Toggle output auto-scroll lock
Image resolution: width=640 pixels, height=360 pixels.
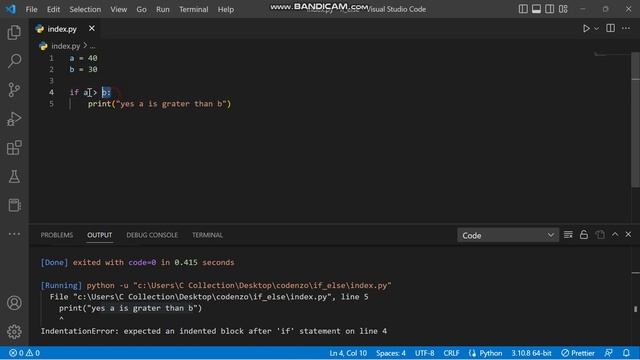[x=584, y=235]
